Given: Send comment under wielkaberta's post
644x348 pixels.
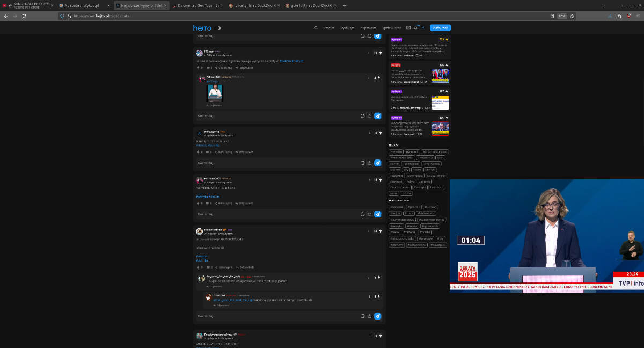Looking at the screenshot, I should [377, 163].
